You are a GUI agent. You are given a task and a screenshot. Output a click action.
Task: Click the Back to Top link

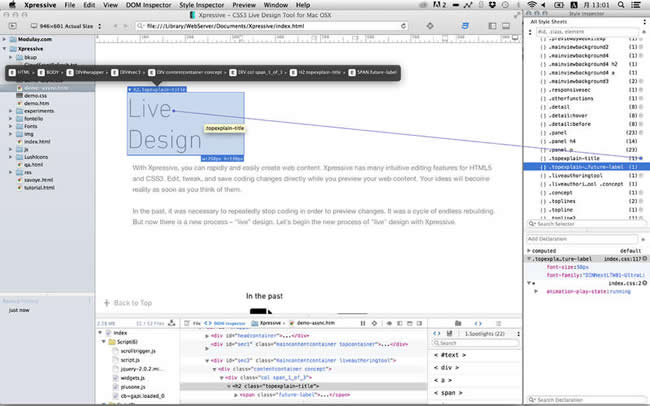pos(129,303)
